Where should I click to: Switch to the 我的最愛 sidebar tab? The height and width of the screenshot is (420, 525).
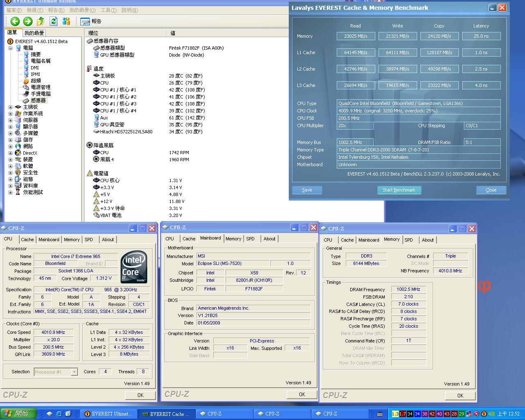[34, 33]
